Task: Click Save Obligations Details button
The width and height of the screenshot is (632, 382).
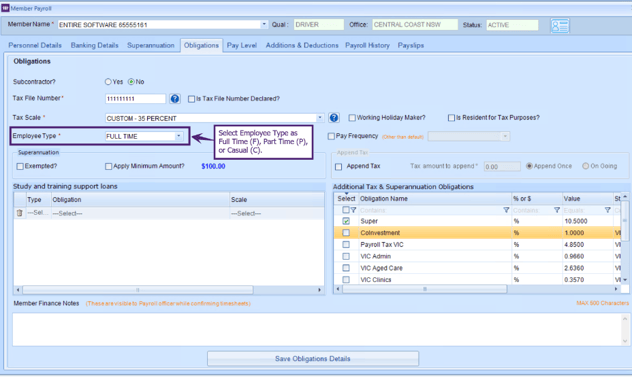Action: [x=313, y=359]
